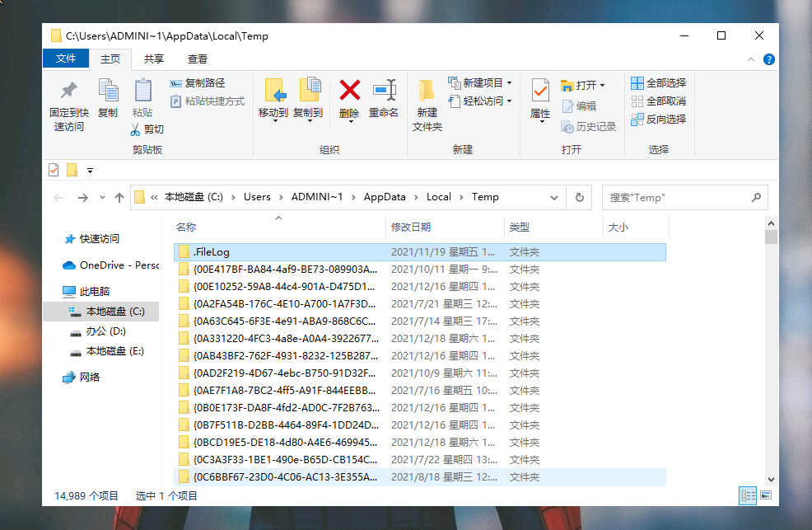
Task: Click the Cut (剪切) scissors button
Action: [147, 129]
